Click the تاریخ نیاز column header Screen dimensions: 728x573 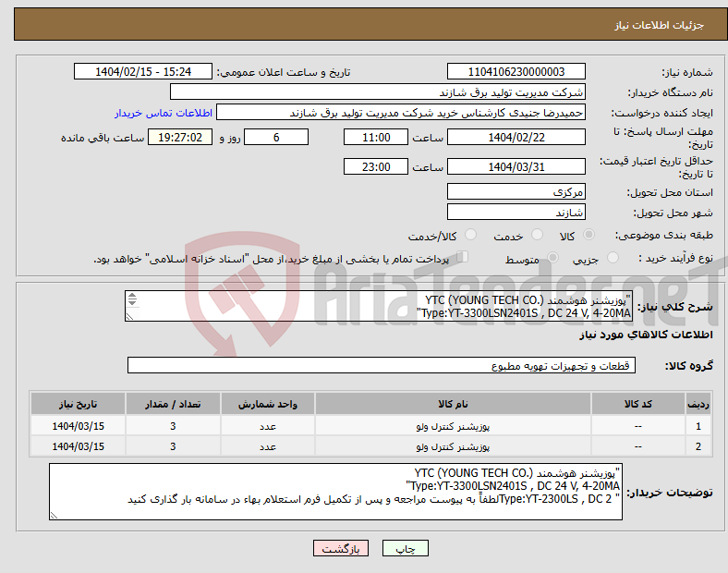point(78,404)
